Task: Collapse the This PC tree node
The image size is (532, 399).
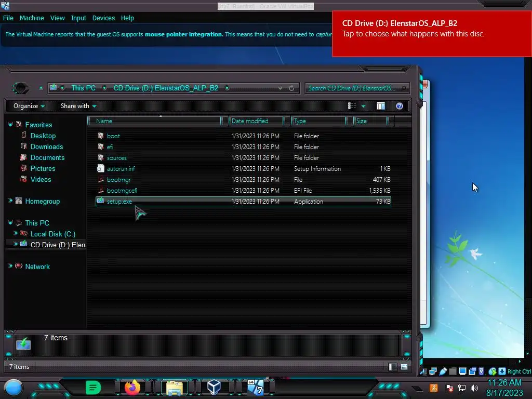Action: coord(10,222)
